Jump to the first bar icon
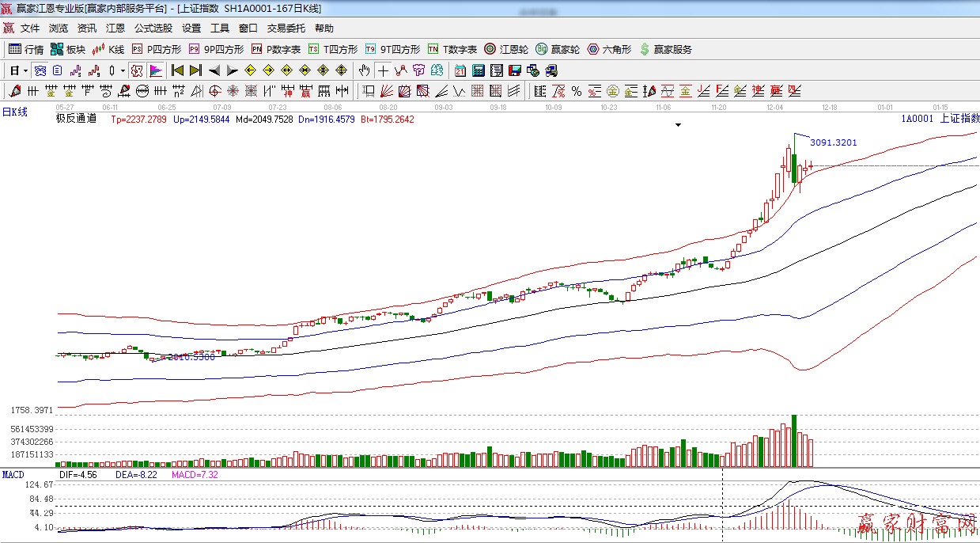Screen dimensions: 980x543 pos(177,70)
